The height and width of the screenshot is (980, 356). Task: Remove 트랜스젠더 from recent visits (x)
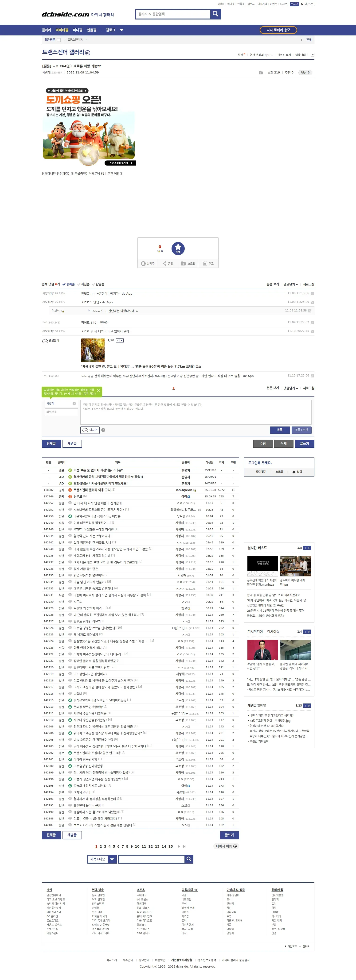[x=87, y=40]
